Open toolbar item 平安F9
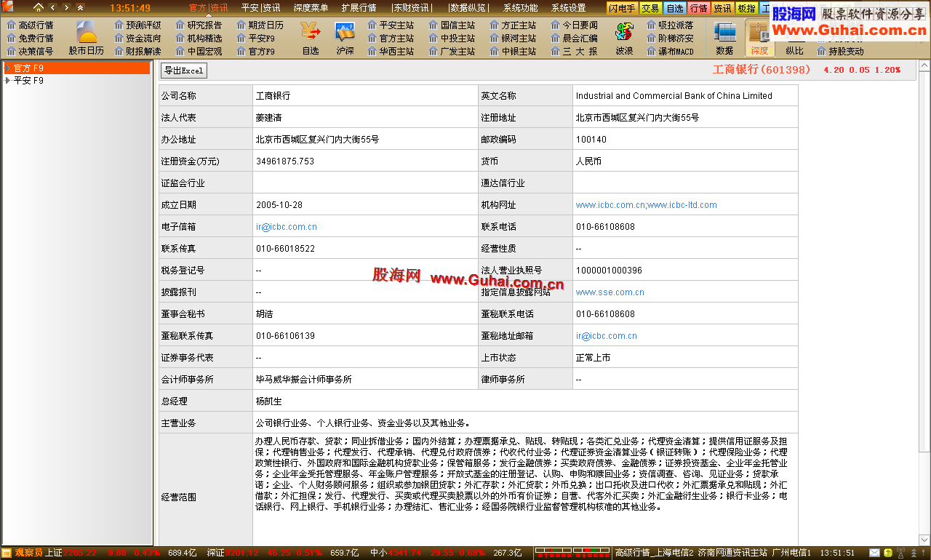Viewport: 931px width, 560px height. click(255, 38)
